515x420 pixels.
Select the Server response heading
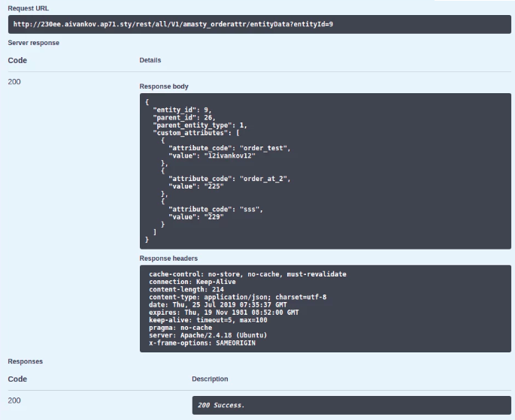click(x=33, y=43)
